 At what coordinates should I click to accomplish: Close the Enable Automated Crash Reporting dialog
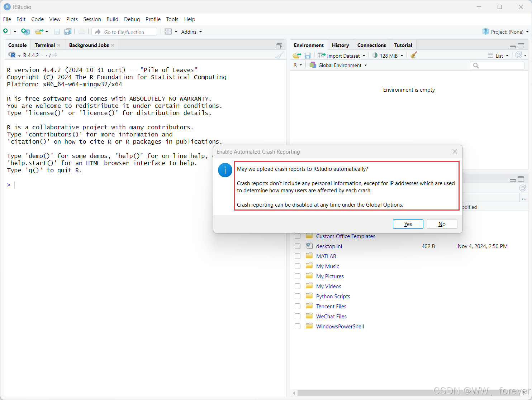pos(455,151)
